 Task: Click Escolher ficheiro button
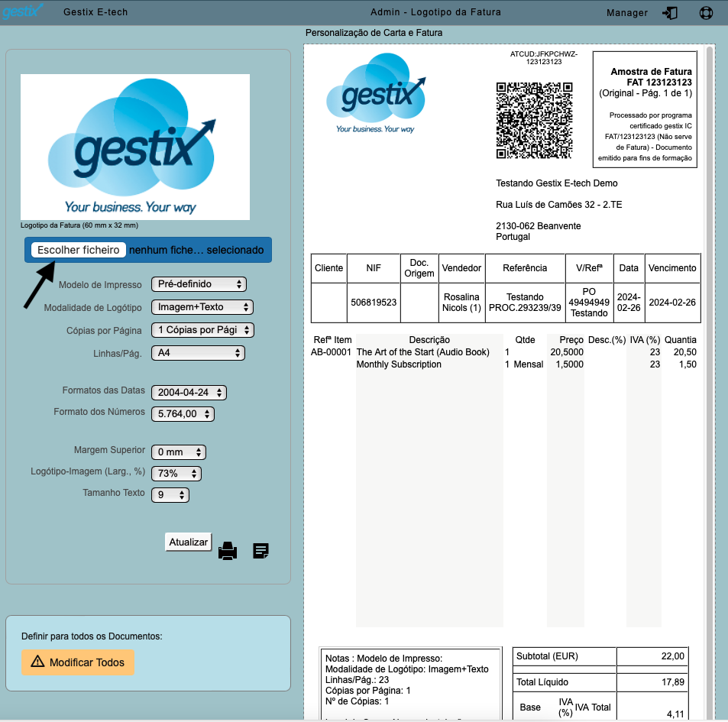coord(79,250)
